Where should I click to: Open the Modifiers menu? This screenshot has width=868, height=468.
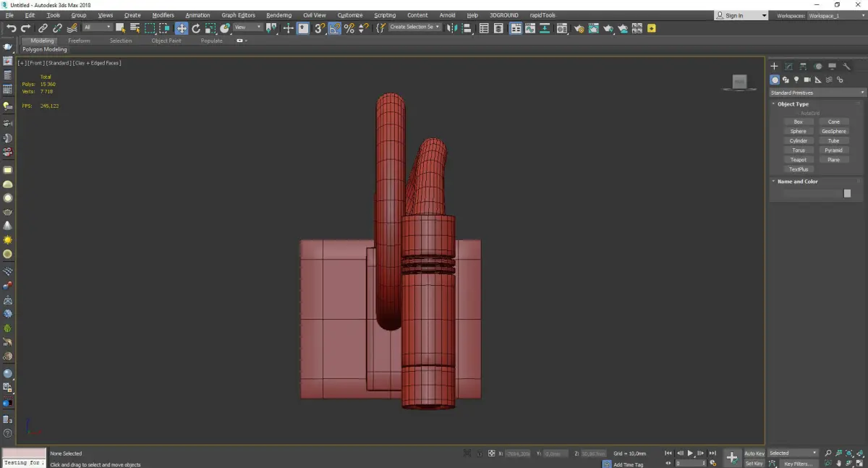pos(163,15)
